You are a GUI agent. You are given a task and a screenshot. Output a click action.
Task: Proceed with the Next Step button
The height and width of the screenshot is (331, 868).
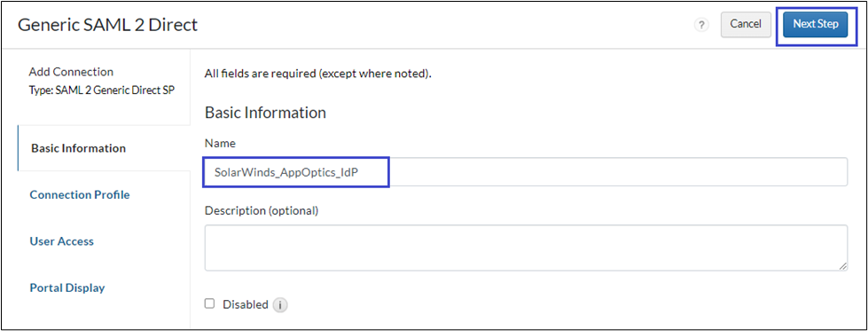816,24
